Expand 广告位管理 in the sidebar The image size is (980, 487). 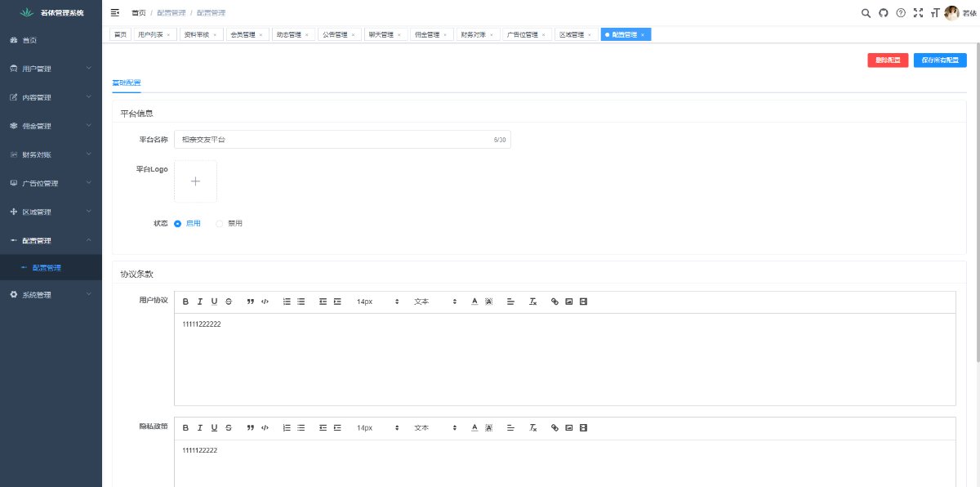pos(51,183)
